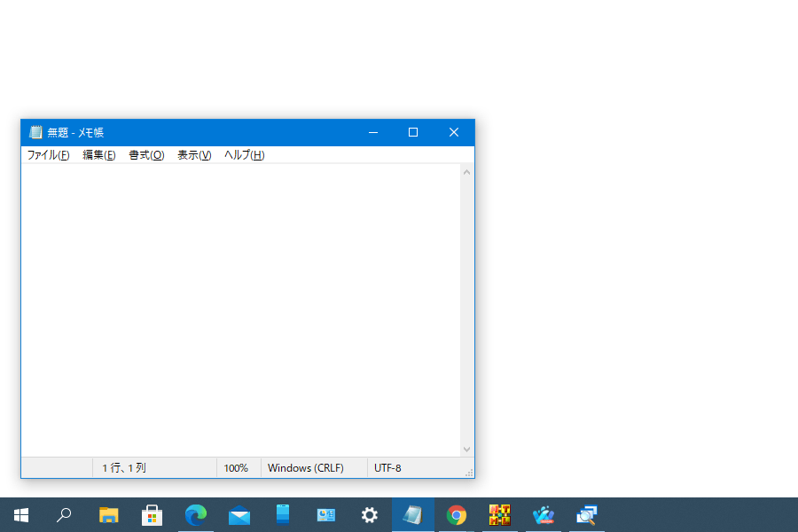798x532 pixels.
Task: Click the Notepad icon in the title bar
Action: click(35, 132)
